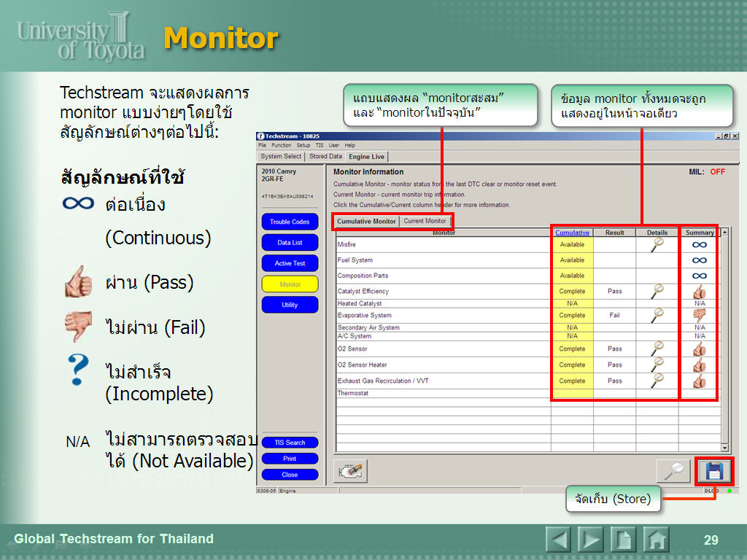Viewport: 747px width, 560px height.
Task: Select the Misfire monitor row name
Action: [347, 244]
